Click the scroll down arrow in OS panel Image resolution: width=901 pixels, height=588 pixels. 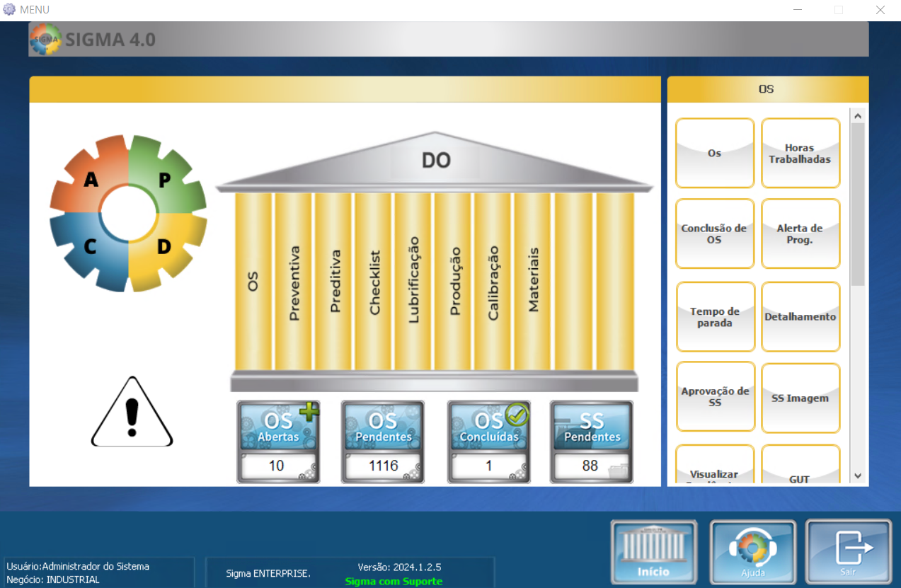(x=858, y=476)
